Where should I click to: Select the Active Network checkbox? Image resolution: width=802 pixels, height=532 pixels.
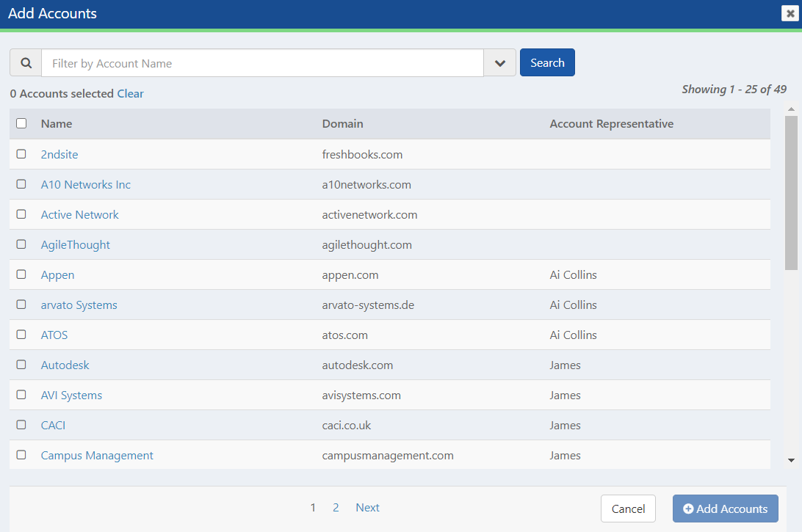(x=21, y=214)
